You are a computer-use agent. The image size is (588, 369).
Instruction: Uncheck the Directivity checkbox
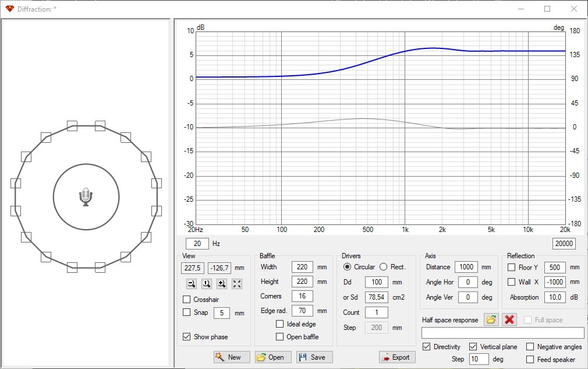pyautogui.click(x=426, y=346)
